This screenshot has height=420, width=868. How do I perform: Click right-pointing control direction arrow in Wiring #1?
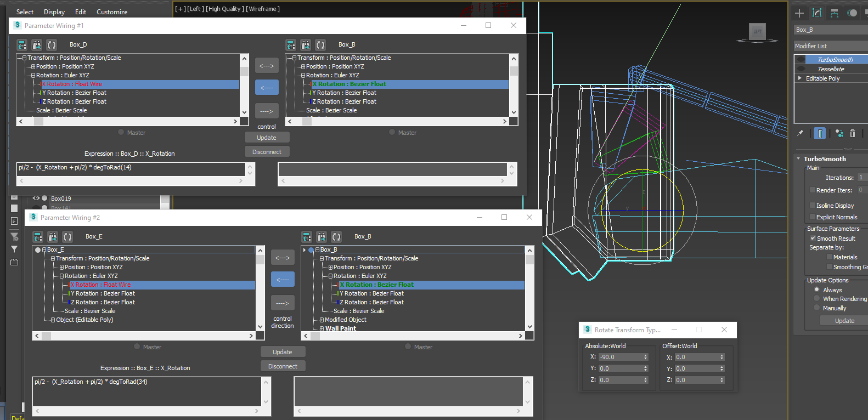tap(267, 111)
